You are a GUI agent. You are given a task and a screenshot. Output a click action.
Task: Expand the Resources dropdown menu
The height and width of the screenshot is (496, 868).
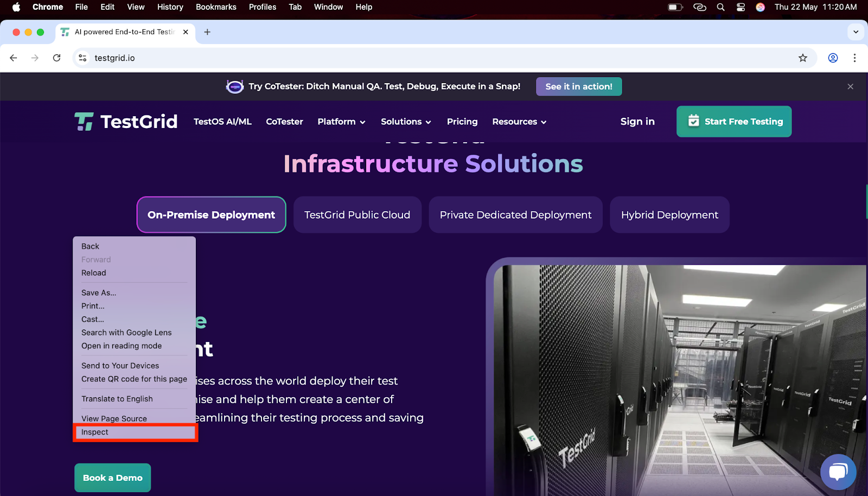point(519,122)
